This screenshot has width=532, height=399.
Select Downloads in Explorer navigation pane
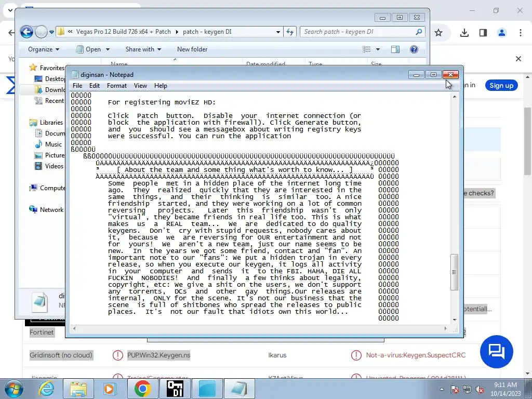click(x=49, y=89)
